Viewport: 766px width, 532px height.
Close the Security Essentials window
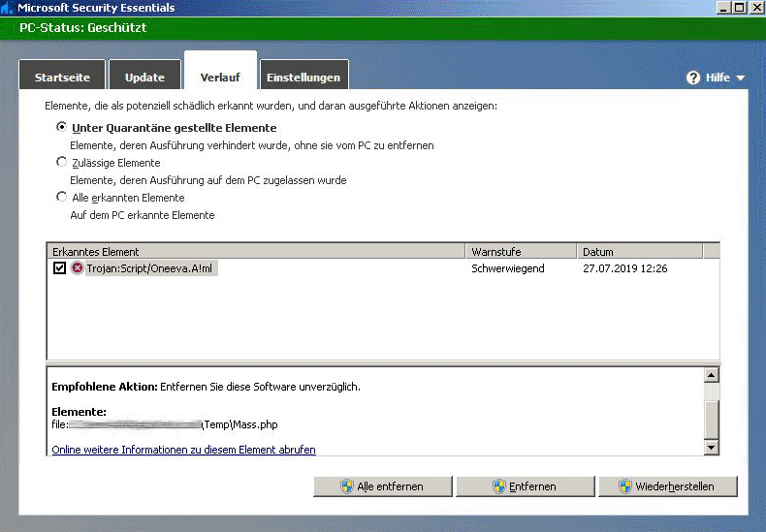[756, 8]
